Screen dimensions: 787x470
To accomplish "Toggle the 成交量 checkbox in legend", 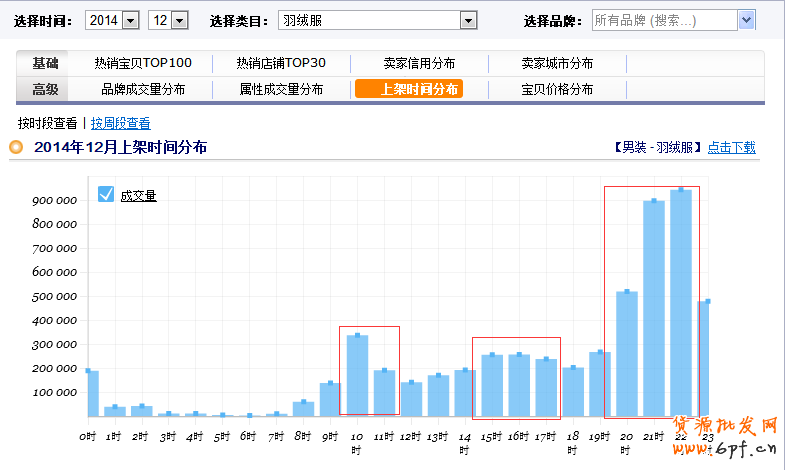I will [x=106, y=195].
